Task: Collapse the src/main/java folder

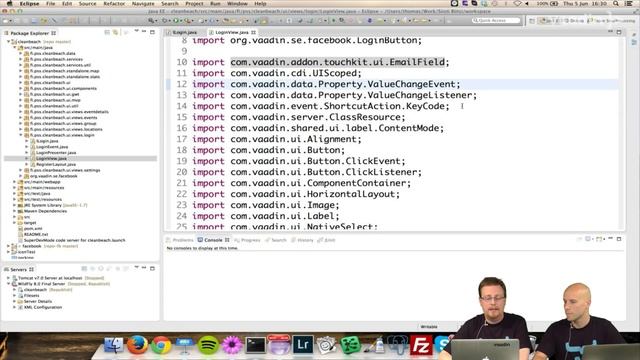Action: coord(14,47)
